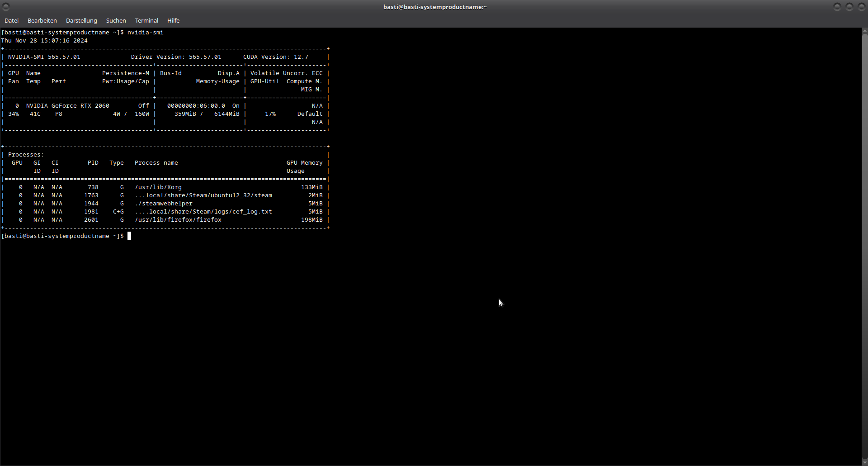The image size is (868, 466).
Task: Click the Driver Version: 565.57.01 text
Action: pyautogui.click(x=176, y=57)
